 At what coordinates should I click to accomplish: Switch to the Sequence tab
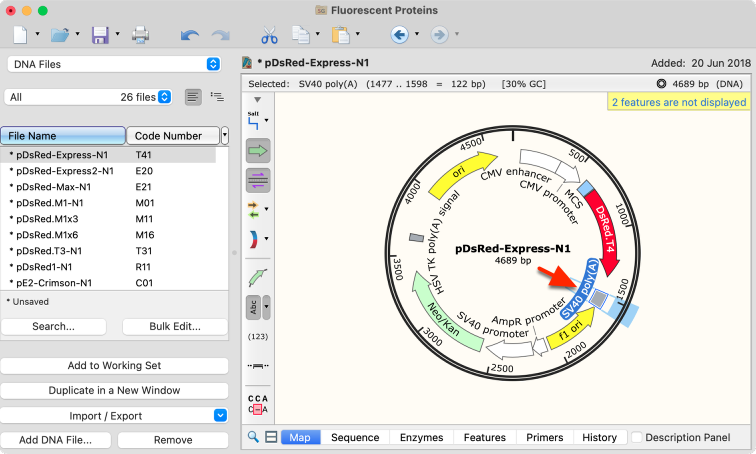click(x=355, y=437)
